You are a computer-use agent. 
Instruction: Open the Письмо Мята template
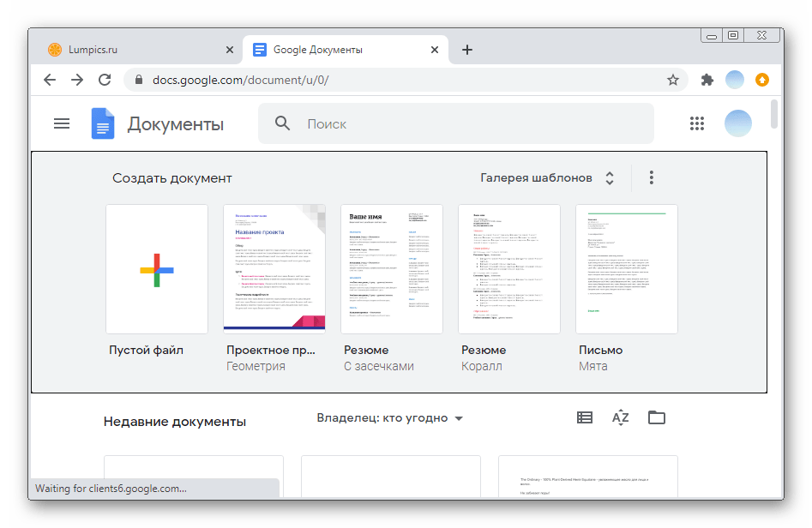click(x=627, y=269)
